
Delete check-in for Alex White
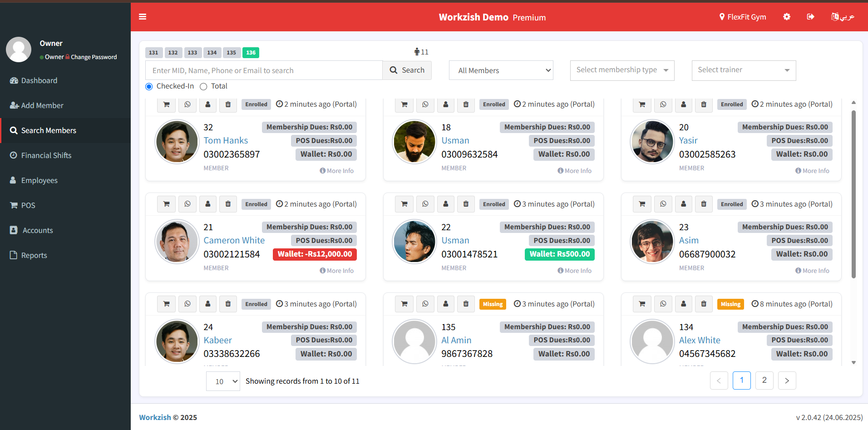704,304
